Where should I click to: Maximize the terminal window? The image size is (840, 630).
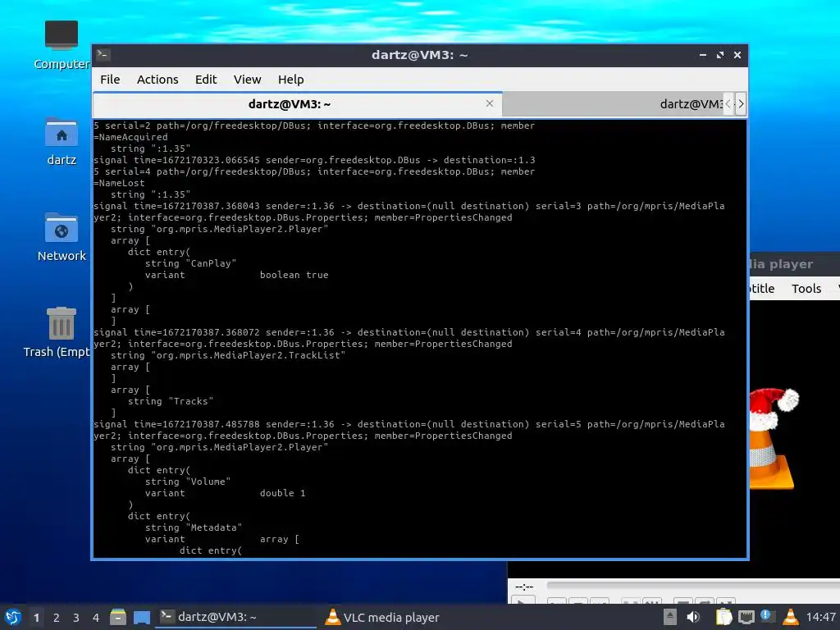point(720,55)
